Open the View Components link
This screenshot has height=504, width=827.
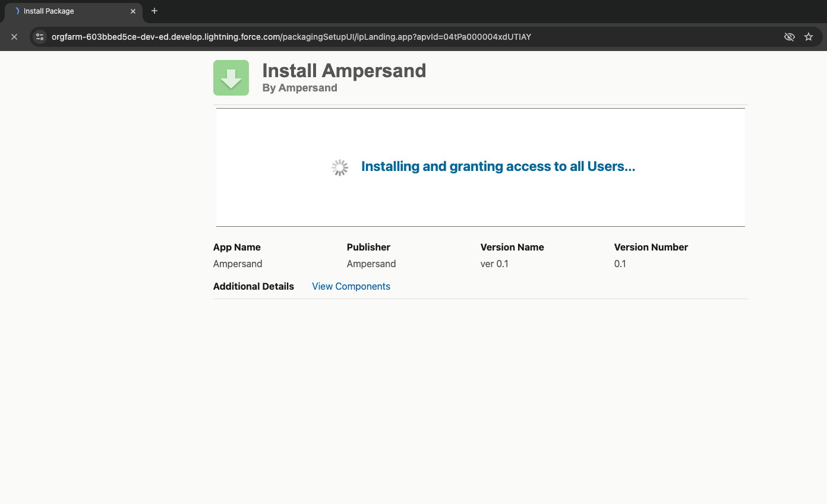tap(351, 286)
